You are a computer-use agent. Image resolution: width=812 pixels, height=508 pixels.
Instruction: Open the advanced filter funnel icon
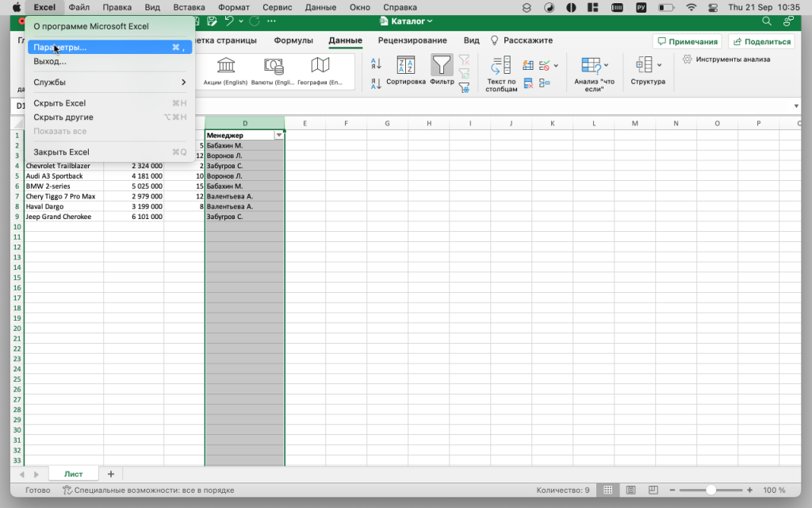(x=464, y=87)
